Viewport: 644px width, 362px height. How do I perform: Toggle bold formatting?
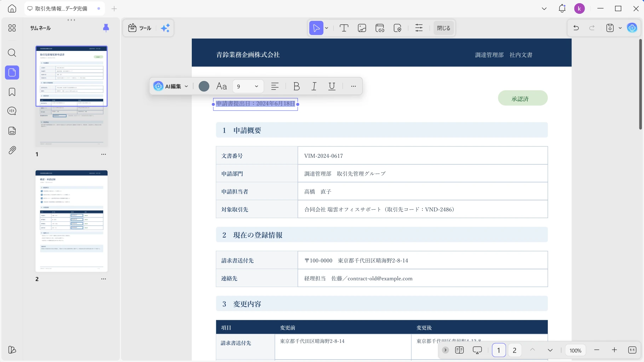point(297,86)
